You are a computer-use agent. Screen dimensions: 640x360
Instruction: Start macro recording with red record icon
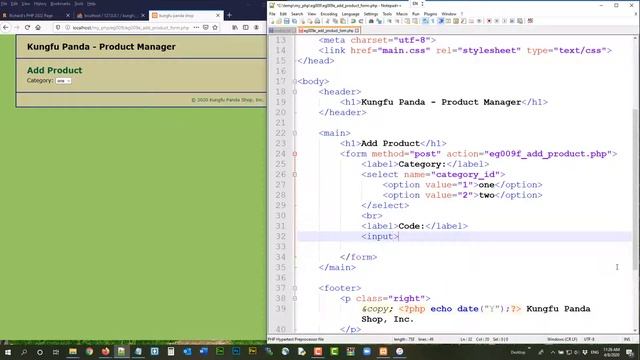click(x=489, y=21)
